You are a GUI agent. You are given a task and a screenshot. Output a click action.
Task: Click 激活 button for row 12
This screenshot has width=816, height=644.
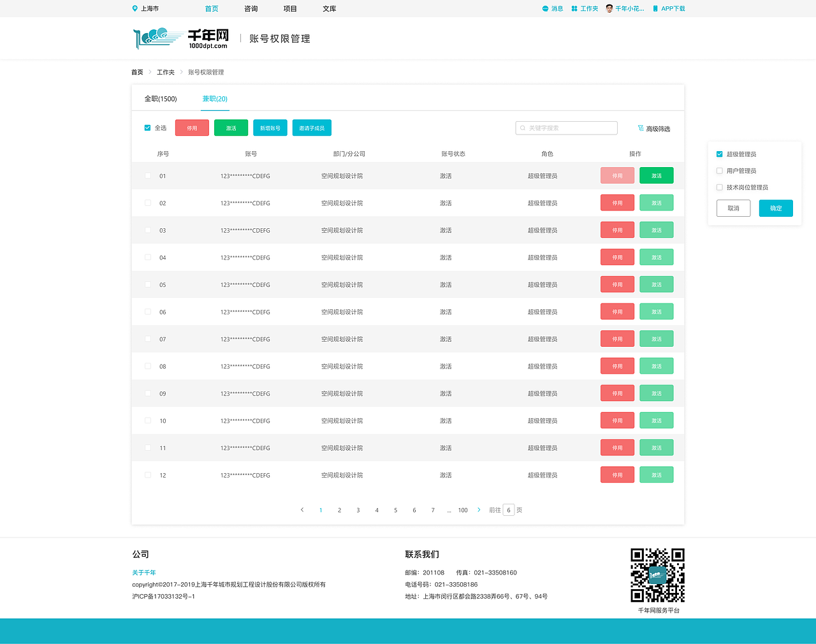[657, 475]
